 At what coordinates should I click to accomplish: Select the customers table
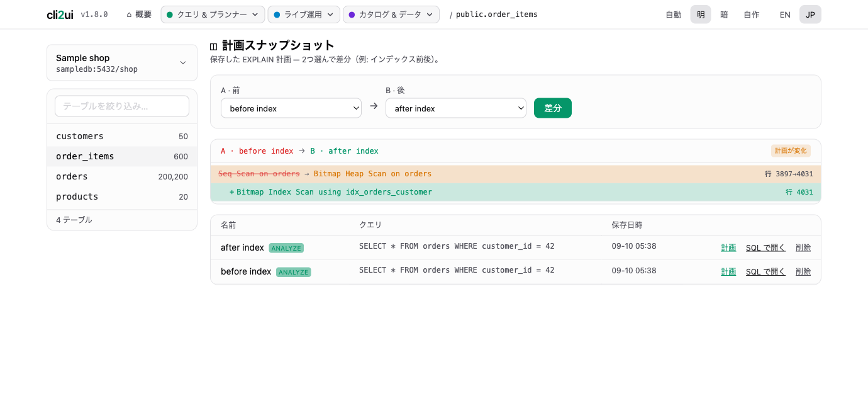click(122, 136)
